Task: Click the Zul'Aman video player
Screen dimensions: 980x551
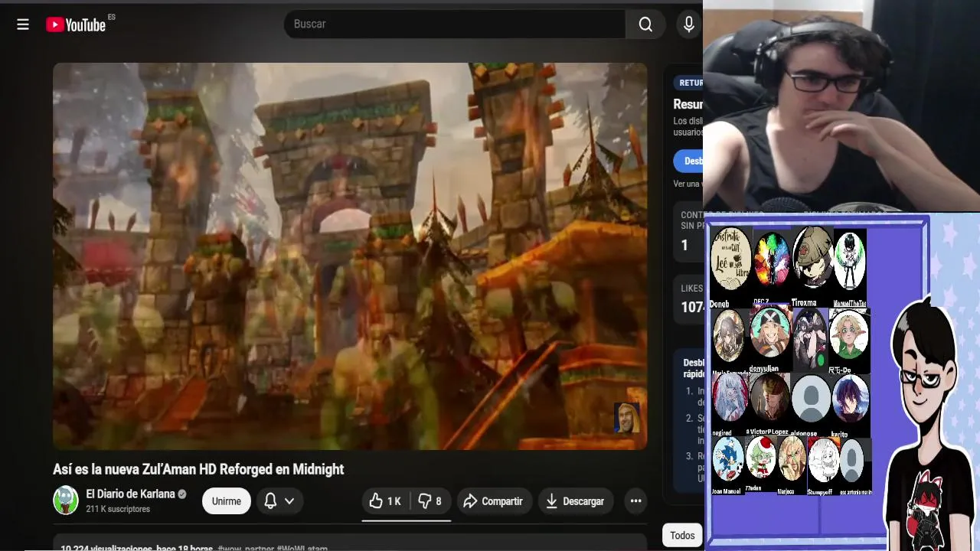Action: coord(350,256)
